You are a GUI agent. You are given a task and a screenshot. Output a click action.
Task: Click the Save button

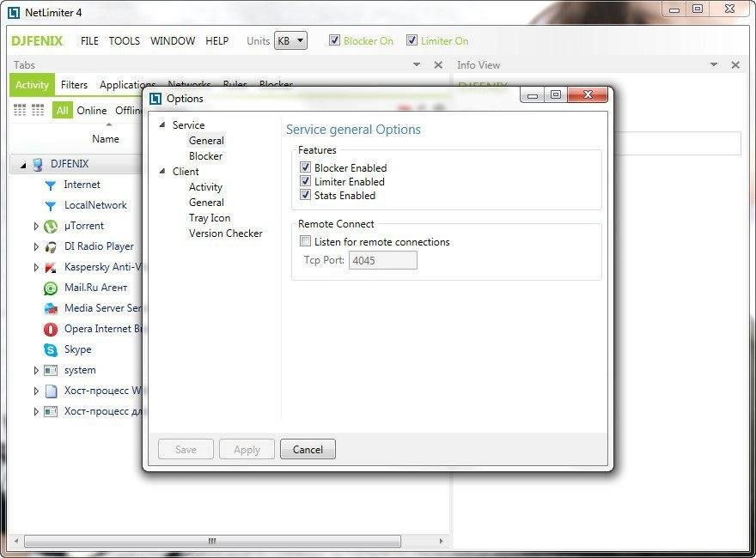click(x=186, y=450)
